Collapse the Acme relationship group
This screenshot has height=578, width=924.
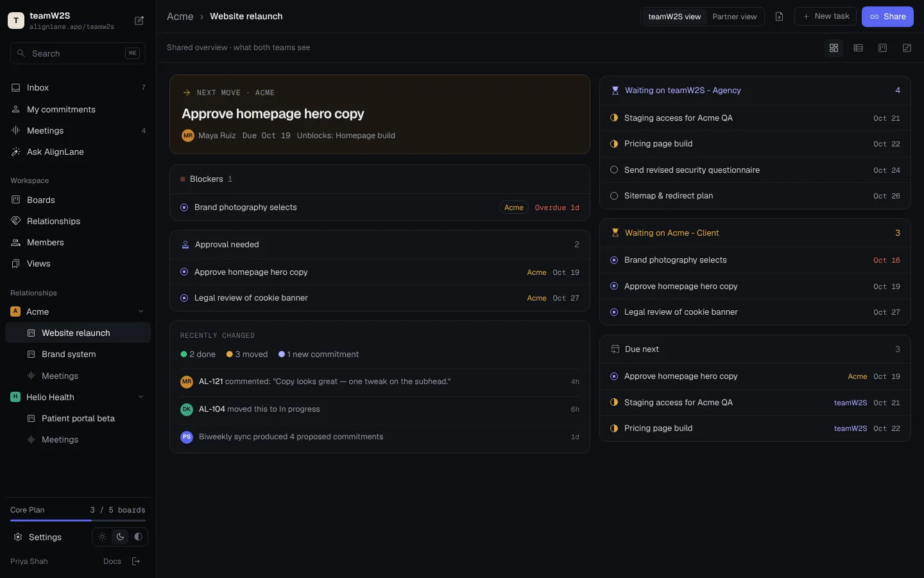[x=141, y=311]
